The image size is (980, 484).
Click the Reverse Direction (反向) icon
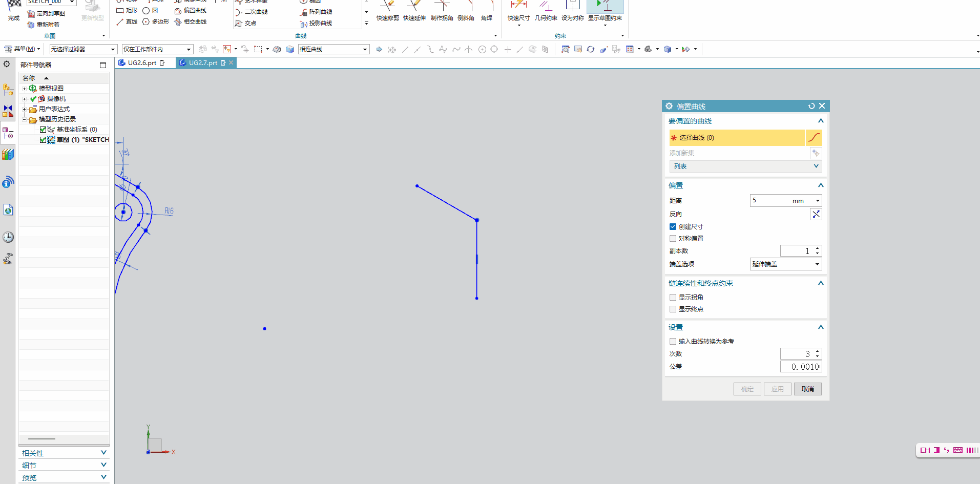click(x=816, y=214)
